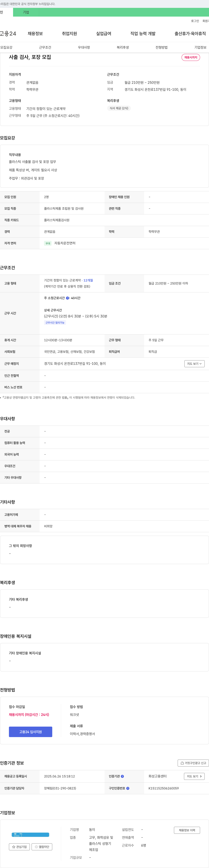Image resolution: width=209 pixels, height=868 pixels.
Task: Jump to 모집요강 section tab
Action: click(x=6, y=47)
